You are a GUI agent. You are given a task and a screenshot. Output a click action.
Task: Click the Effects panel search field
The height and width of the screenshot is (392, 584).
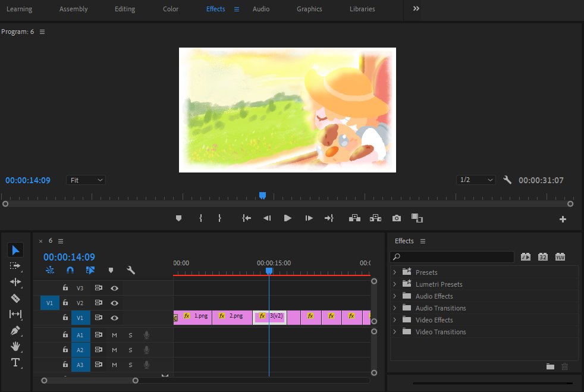coord(452,257)
